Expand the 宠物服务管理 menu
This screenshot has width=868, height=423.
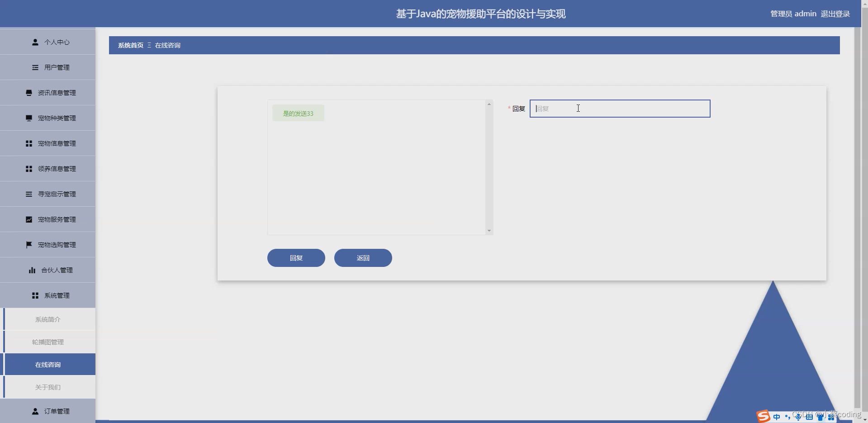(x=47, y=219)
